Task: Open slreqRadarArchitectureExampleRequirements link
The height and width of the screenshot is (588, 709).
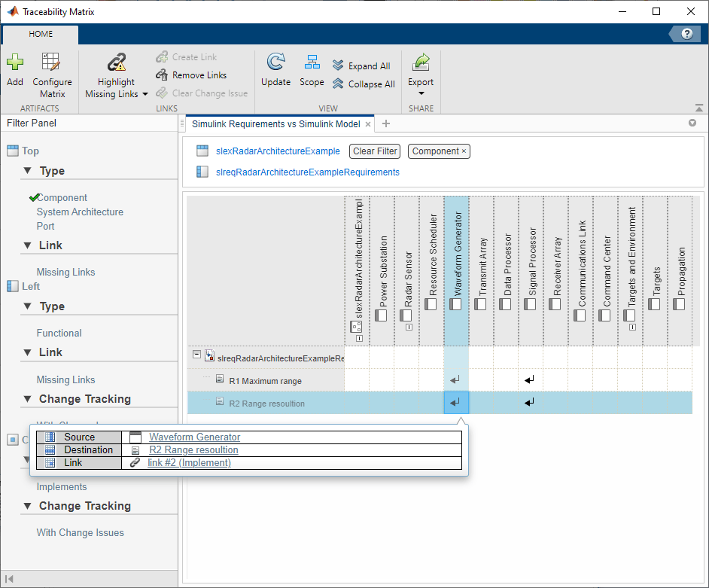Action: (x=308, y=172)
